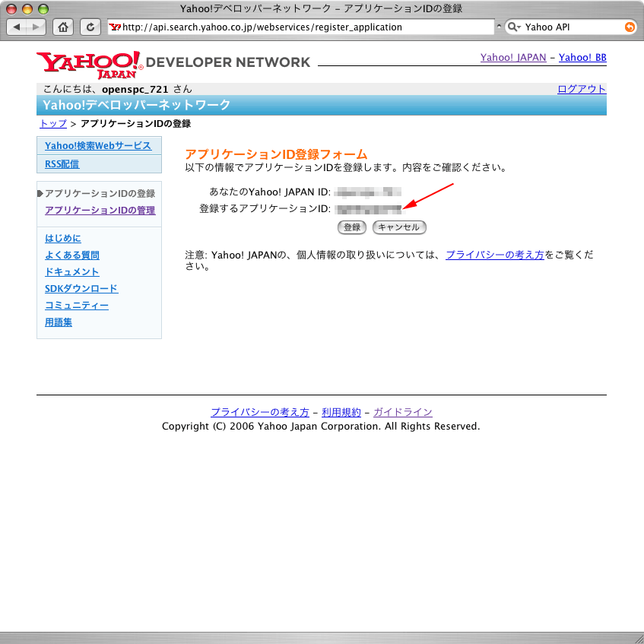Open the search engine magnifier dropdown

[x=514, y=27]
